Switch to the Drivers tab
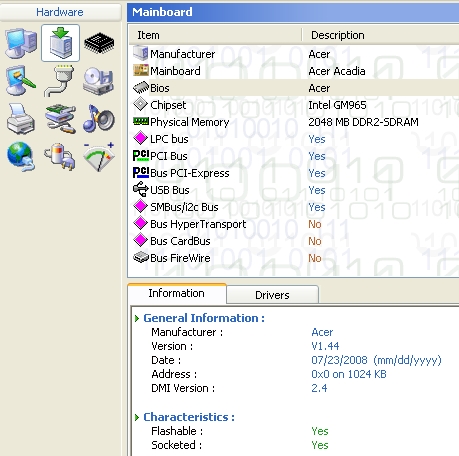This screenshot has height=456, width=459. [272, 295]
